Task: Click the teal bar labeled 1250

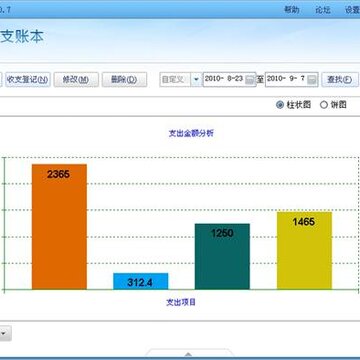Action: [222, 256]
